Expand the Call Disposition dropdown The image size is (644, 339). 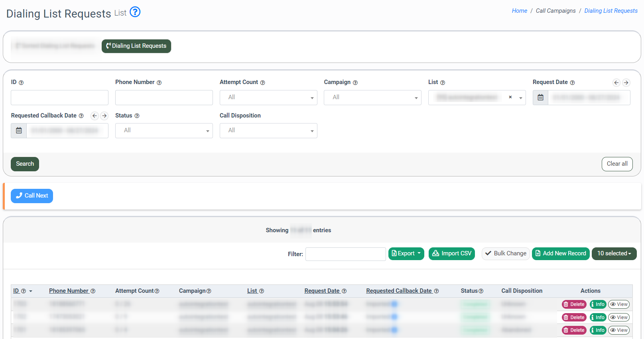[x=268, y=131]
